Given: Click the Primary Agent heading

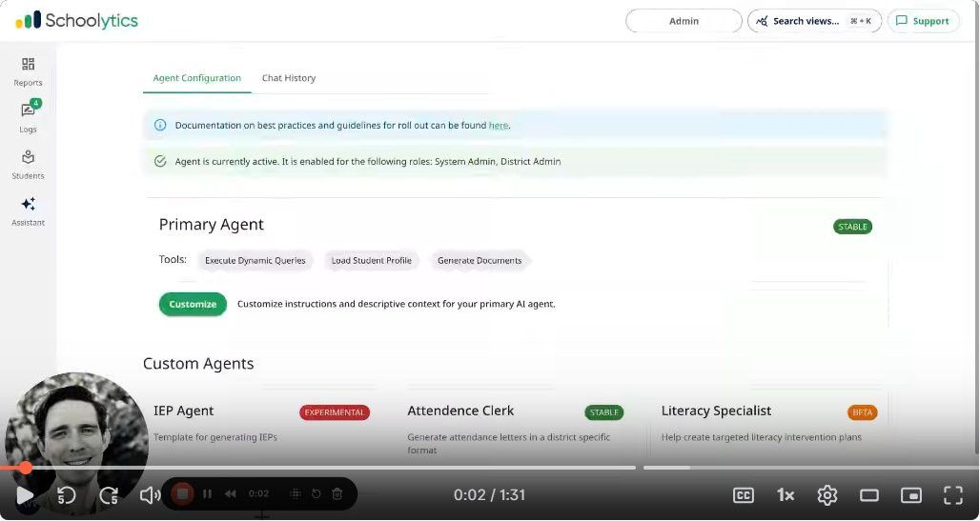Looking at the screenshot, I should 212,224.
